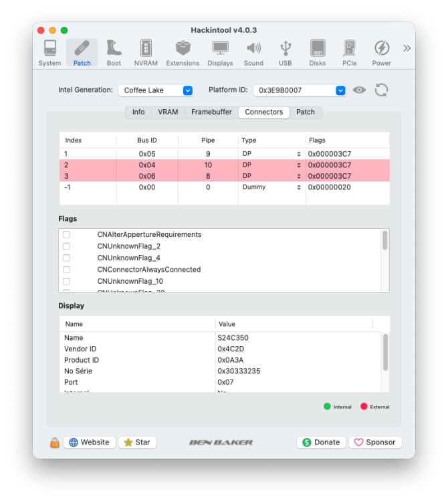Open the Sound toolbar section

[x=253, y=53]
